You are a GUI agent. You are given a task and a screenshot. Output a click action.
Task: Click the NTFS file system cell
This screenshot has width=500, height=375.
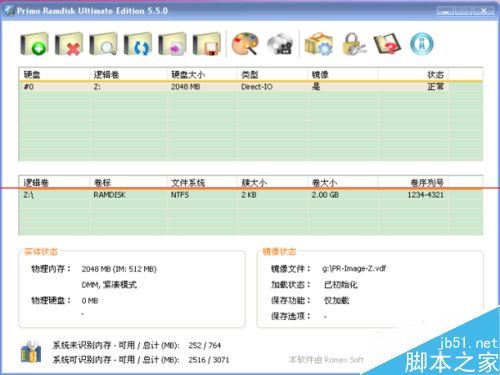click(180, 195)
